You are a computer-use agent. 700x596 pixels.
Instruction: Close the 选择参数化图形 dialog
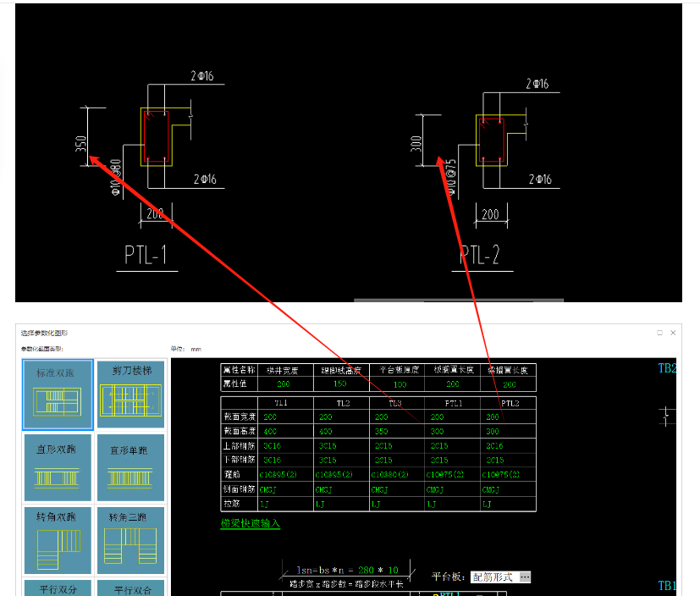coord(673,333)
